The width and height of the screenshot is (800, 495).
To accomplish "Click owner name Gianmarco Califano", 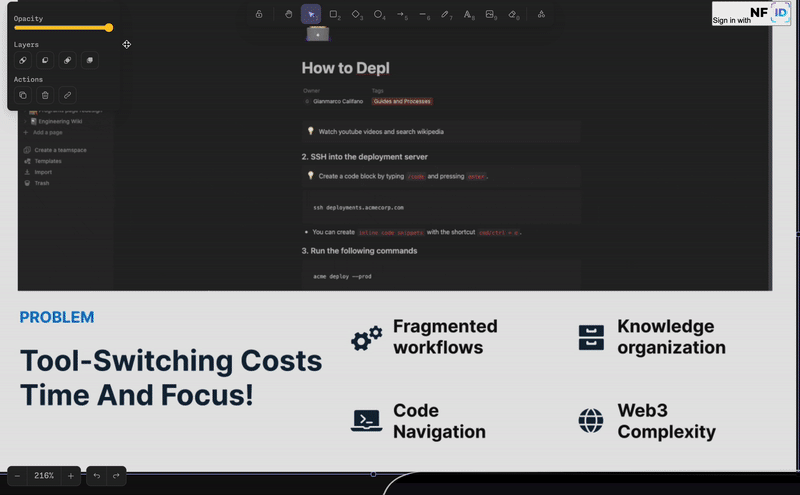I will (338, 102).
